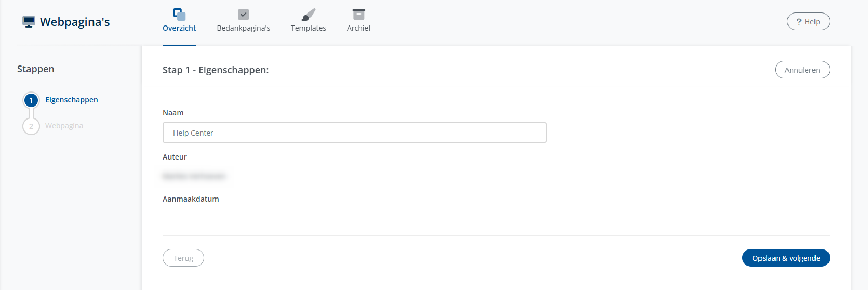This screenshot has width=868, height=290.
Task: Click the Archief archive box icon
Action: pos(359,14)
